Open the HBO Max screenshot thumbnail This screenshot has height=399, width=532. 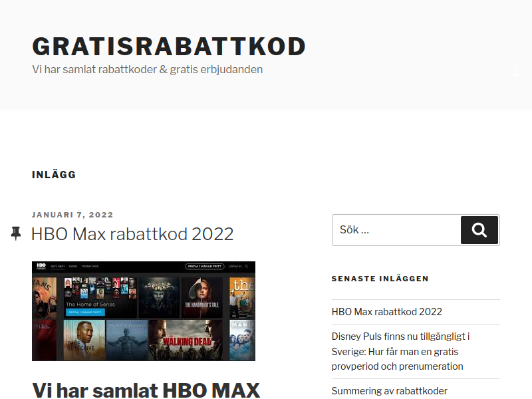(x=144, y=311)
